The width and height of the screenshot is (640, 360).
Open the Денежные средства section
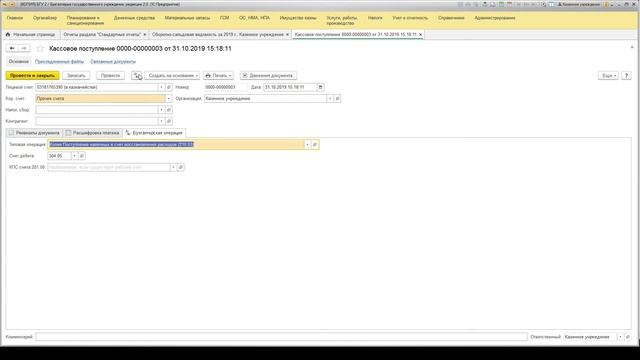pyautogui.click(x=134, y=18)
